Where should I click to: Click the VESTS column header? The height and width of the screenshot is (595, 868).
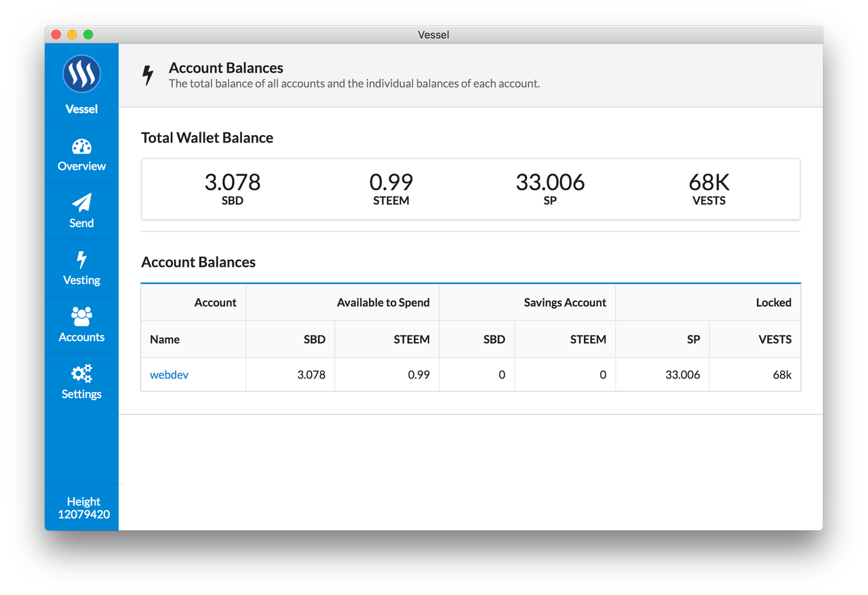755,339
